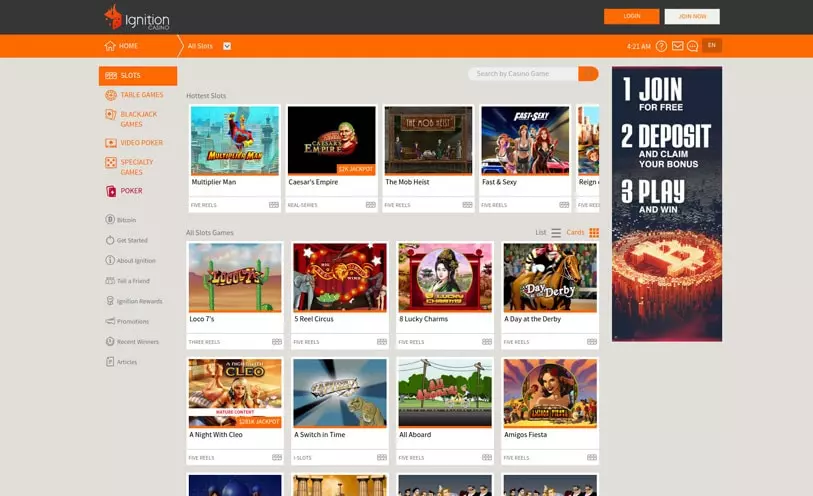Open the Bitcoin link in sidebar
Screen dimensions: 813x496
pyautogui.click(x=127, y=220)
